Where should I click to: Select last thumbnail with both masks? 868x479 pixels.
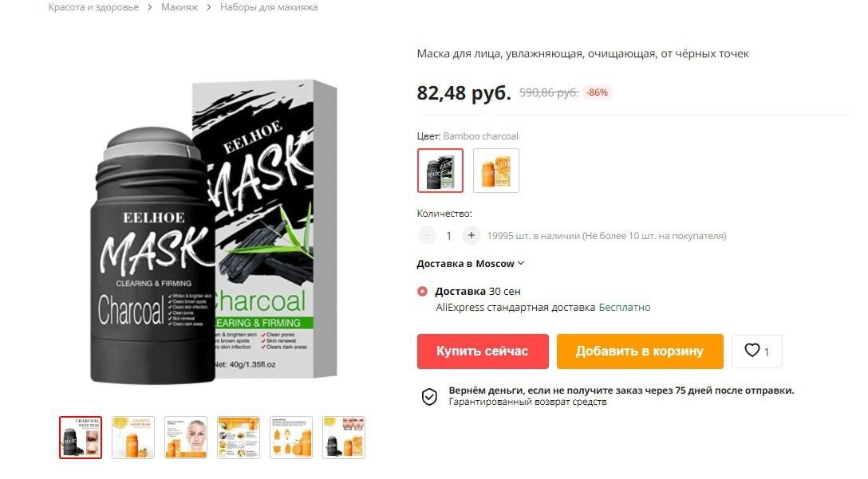click(344, 438)
